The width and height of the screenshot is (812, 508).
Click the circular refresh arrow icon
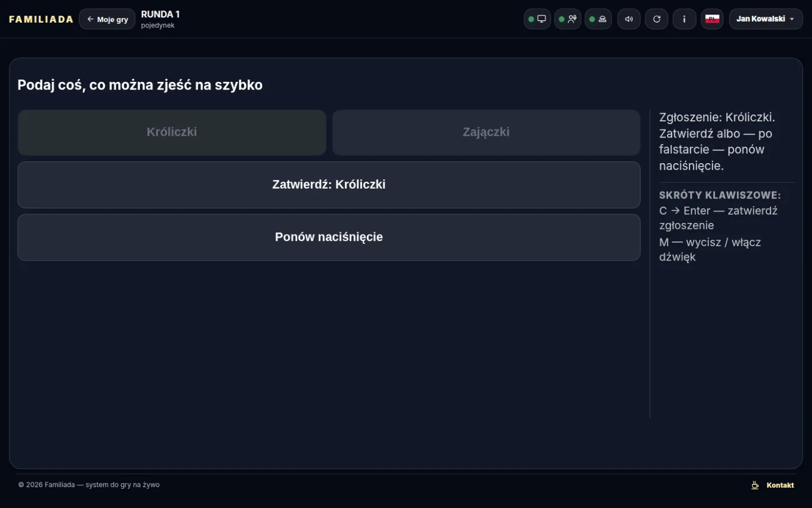pos(657,19)
